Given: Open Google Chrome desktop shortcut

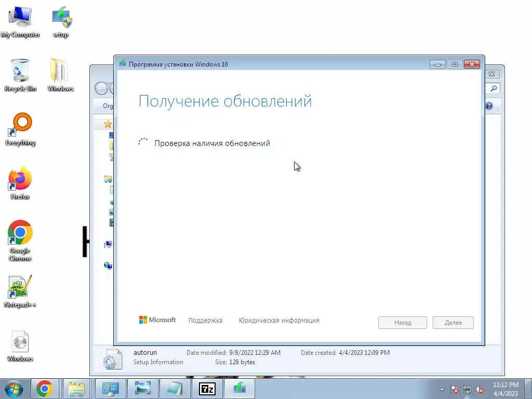Looking at the screenshot, I should (x=20, y=240).
